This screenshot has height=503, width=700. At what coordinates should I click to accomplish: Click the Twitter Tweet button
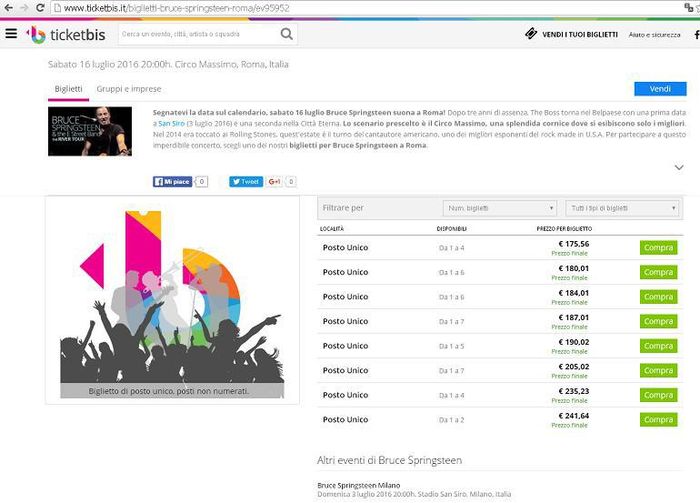click(245, 182)
